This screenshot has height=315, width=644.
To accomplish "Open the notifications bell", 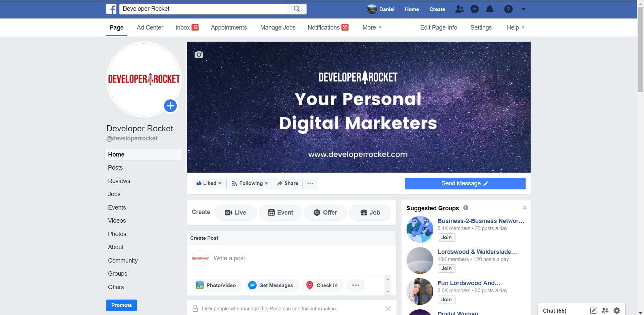I will click(489, 9).
